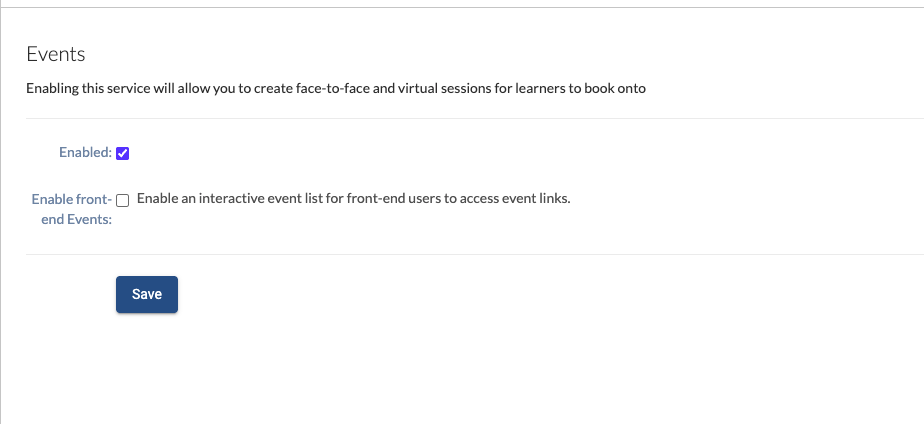Submit the form using Save
Viewport: 924px width, 424px height.
click(x=147, y=294)
